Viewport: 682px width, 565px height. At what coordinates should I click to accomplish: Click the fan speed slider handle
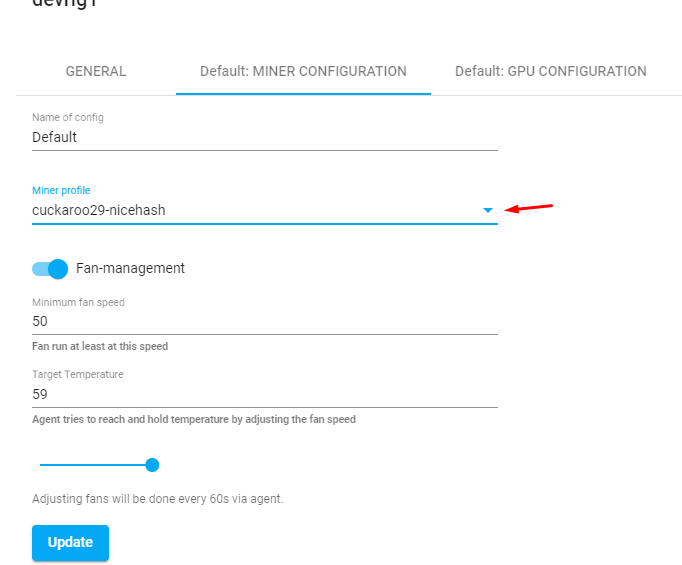(152, 465)
